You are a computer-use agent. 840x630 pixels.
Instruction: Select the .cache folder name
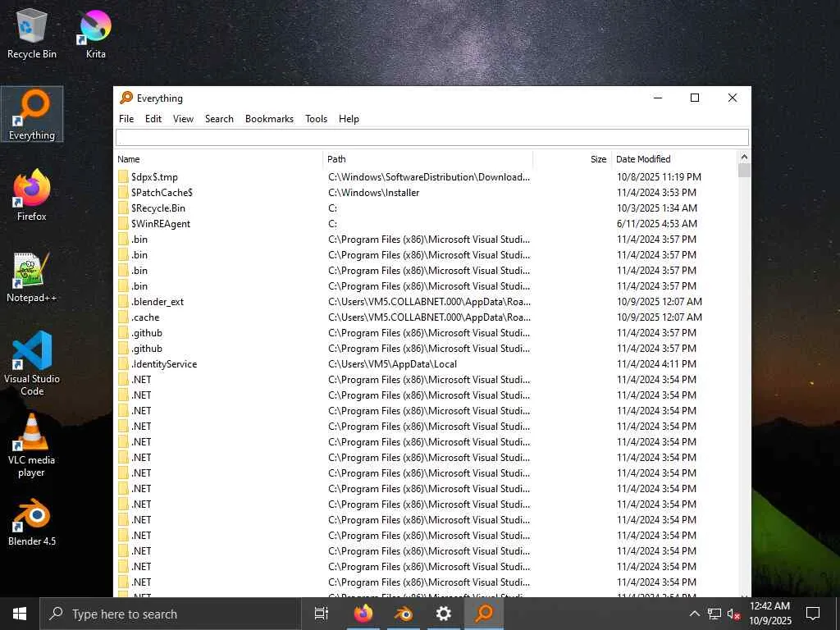click(x=145, y=317)
